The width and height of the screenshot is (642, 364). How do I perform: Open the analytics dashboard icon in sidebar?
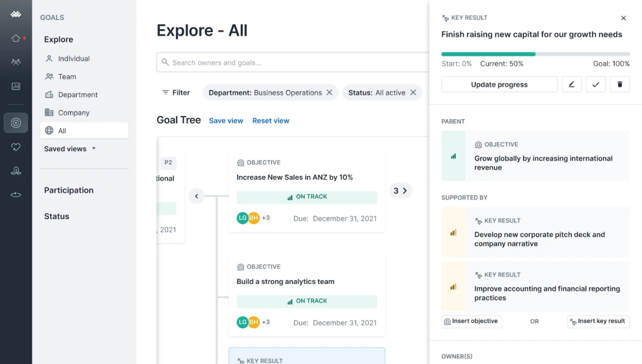coord(15,86)
